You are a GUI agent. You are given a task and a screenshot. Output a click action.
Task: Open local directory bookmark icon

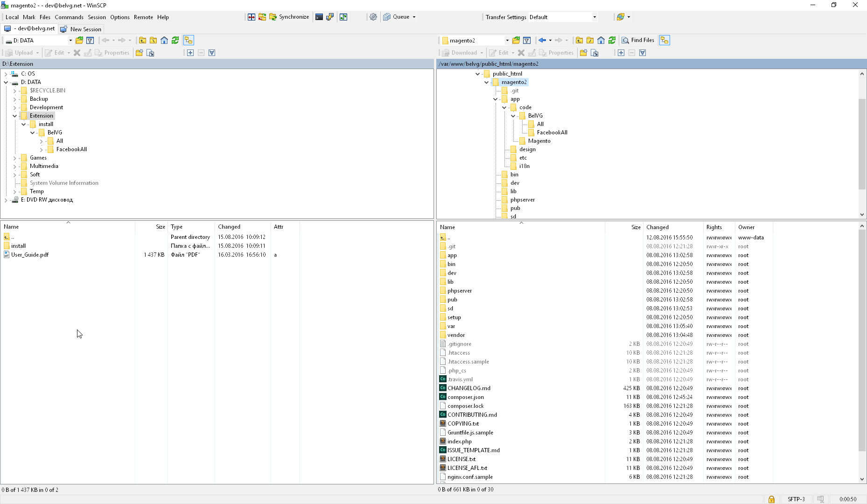point(79,40)
